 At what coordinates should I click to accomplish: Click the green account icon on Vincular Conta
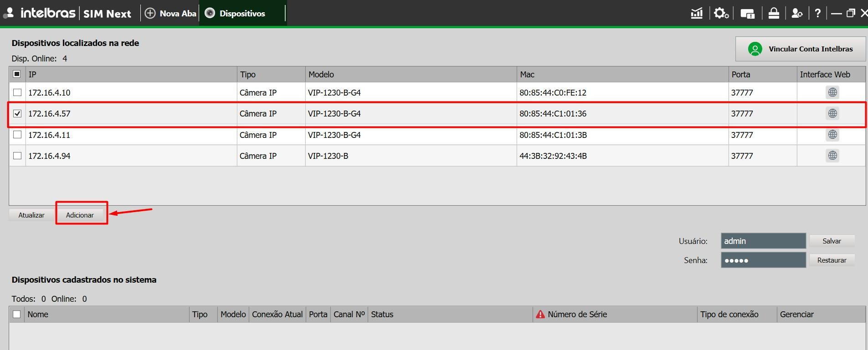(755, 49)
